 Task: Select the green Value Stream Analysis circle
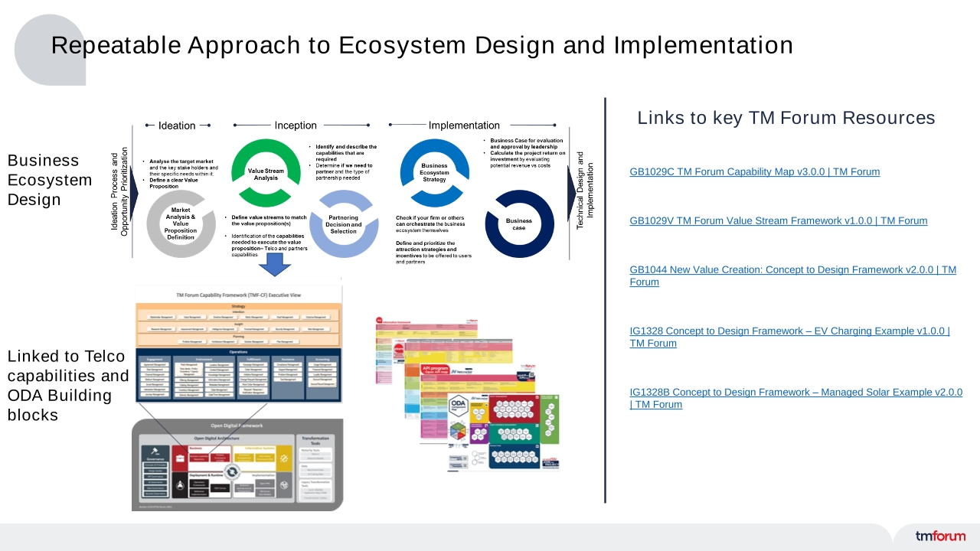click(x=266, y=173)
